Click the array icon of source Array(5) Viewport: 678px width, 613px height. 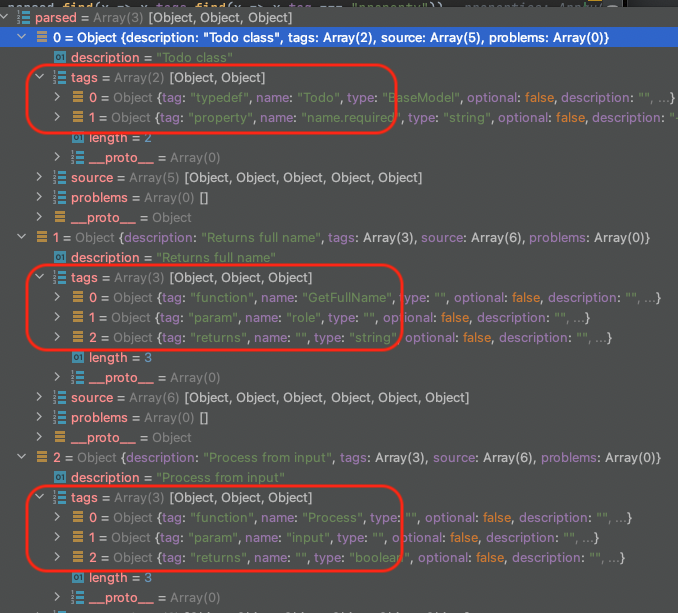[60, 177]
